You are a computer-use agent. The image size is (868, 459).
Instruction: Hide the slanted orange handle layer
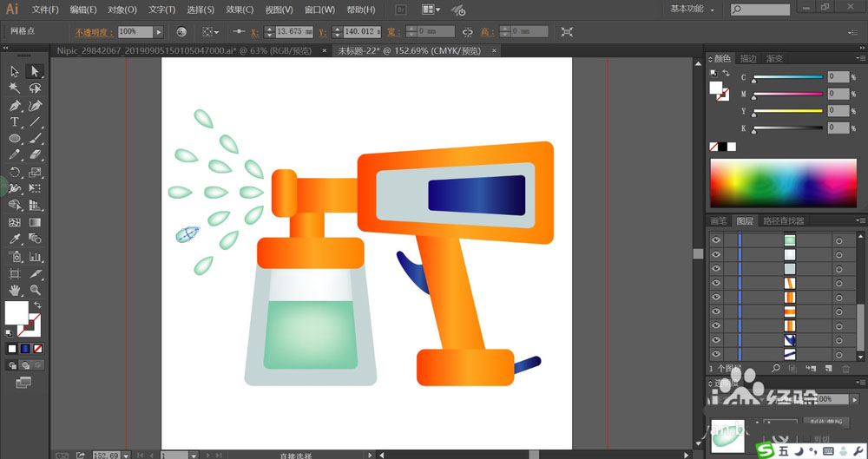(716, 283)
